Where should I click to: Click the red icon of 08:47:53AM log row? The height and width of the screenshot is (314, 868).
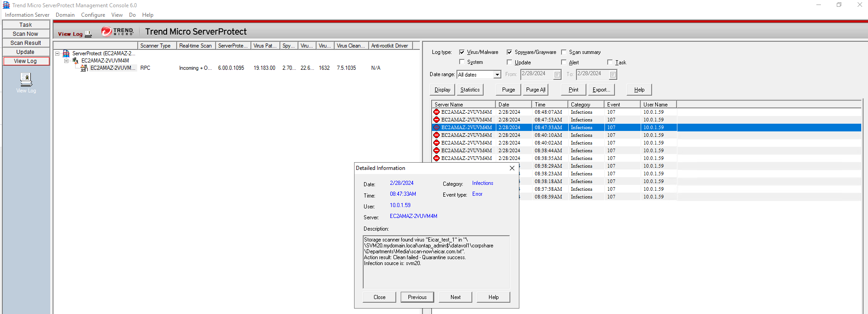pos(436,120)
